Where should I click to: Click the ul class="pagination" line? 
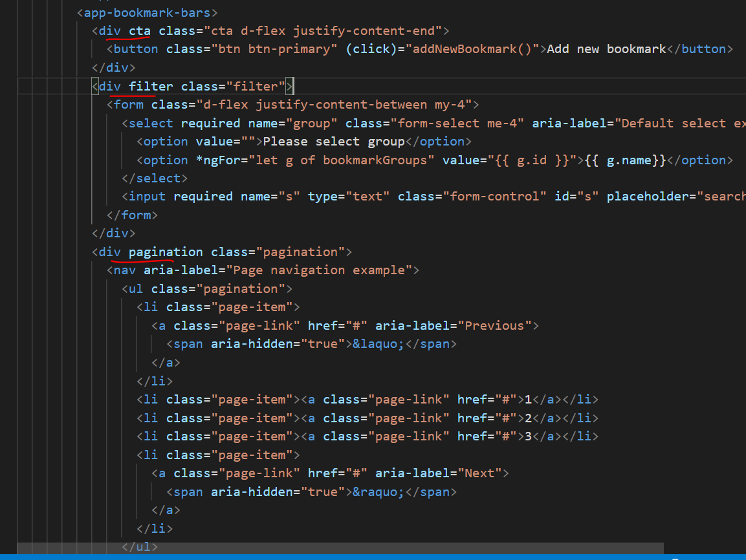tap(207, 289)
